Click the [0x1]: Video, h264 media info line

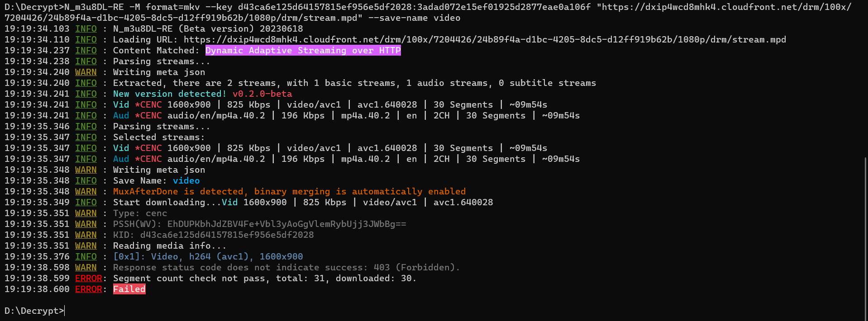(208, 257)
